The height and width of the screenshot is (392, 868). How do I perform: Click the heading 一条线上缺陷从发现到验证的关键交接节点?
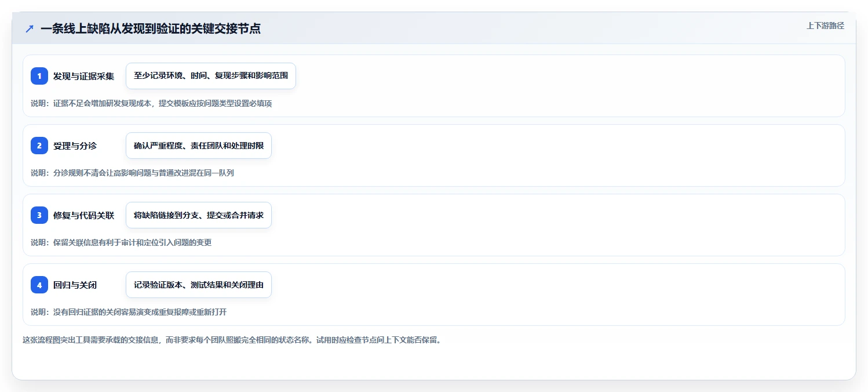click(x=151, y=28)
